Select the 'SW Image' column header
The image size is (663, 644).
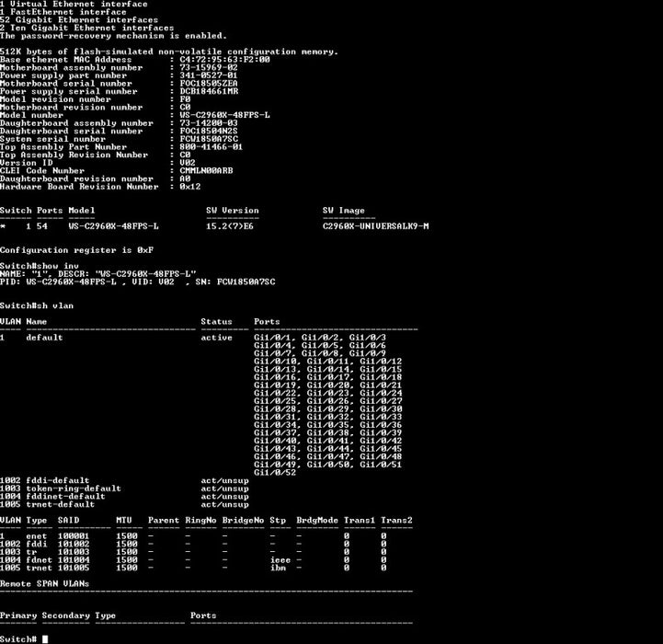(343, 211)
